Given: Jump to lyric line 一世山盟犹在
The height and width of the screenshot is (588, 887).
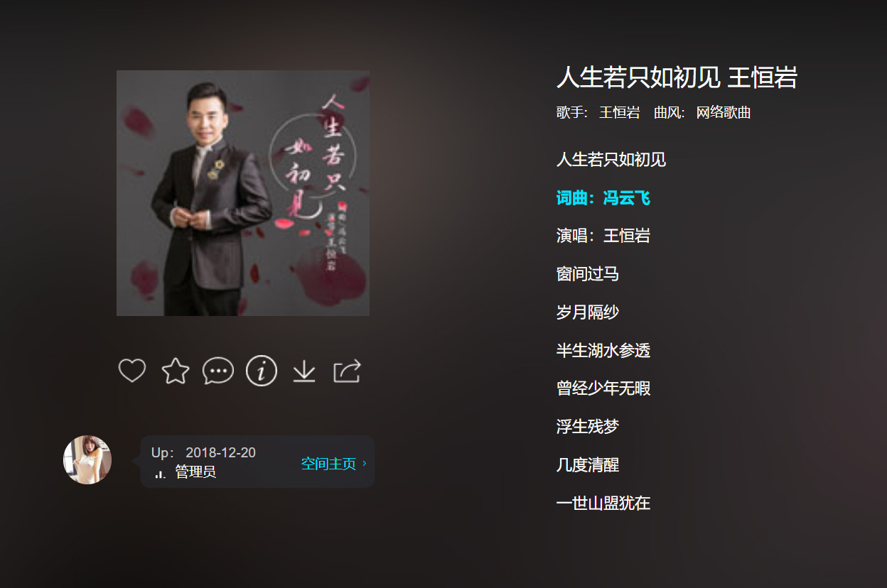Looking at the screenshot, I should pos(603,503).
